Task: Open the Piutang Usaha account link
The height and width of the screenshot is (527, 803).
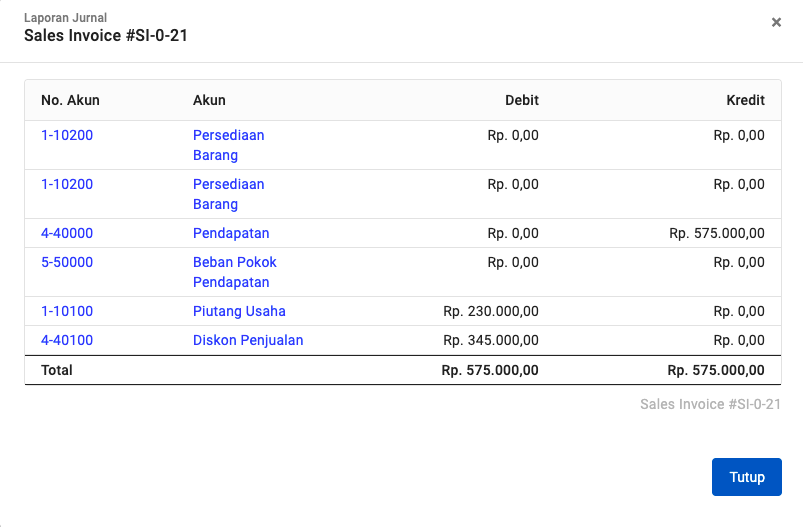Action: pyautogui.click(x=239, y=311)
